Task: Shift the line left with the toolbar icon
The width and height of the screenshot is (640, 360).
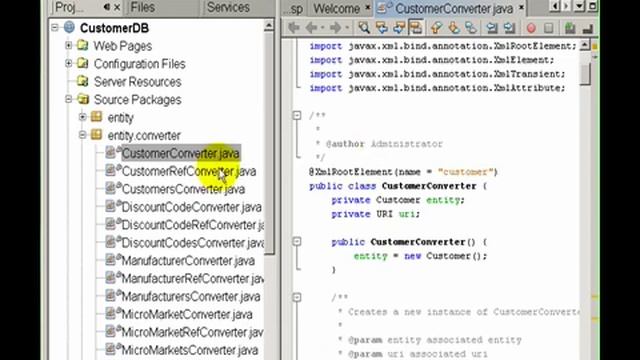Action: tap(492, 28)
